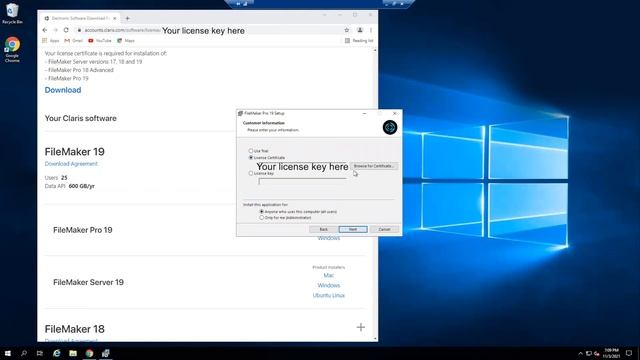
Task: Click the Chrome address bar URL
Action: pyautogui.click(x=122, y=30)
